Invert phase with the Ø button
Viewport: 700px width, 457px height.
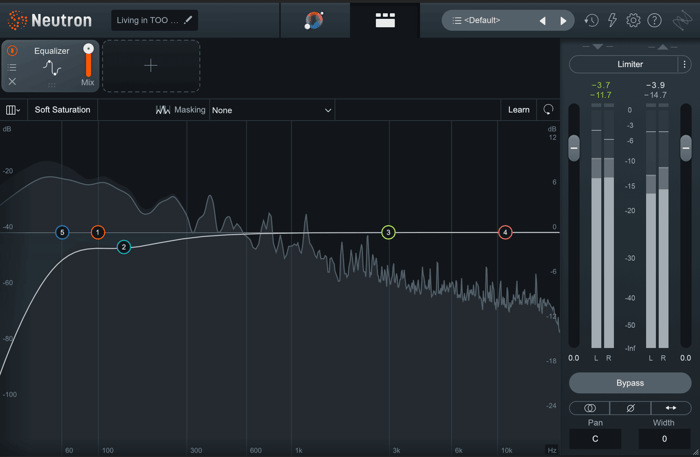(x=630, y=408)
